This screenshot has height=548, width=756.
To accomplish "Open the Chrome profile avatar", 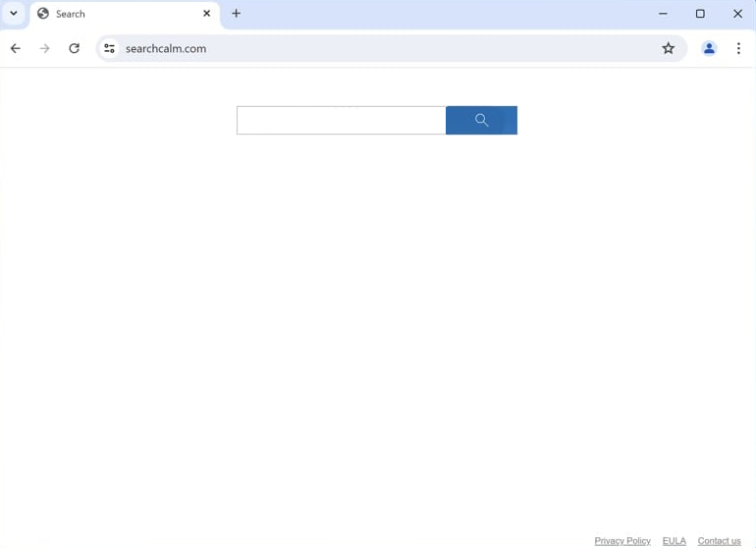I will [709, 48].
